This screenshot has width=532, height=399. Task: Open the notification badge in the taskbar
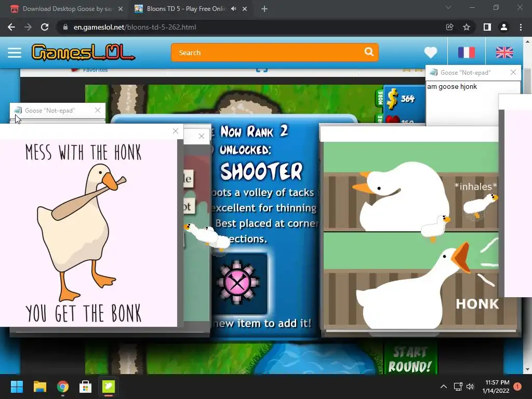pyautogui.click(x=517, y=387)
